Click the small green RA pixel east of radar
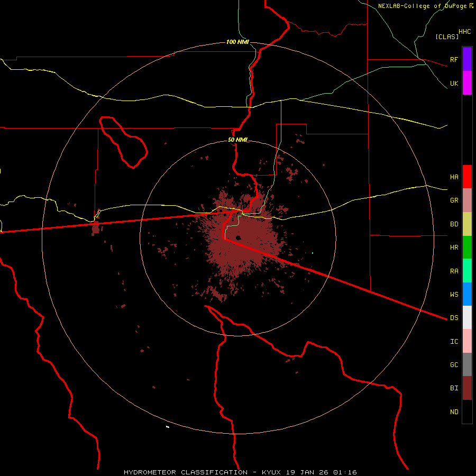This screenshot has height=476, width=476. [x=313, y=253]
